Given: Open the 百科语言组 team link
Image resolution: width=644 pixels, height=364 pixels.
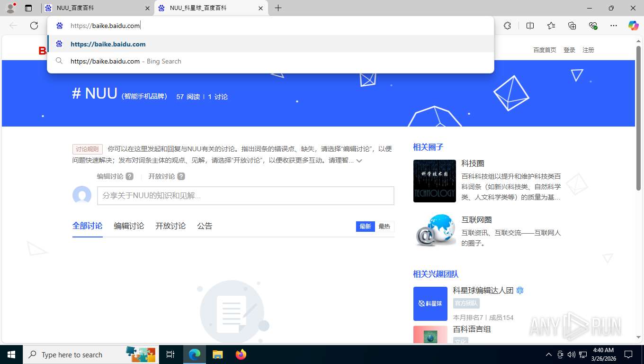Looking at the screenshot, I should point(472,329).
